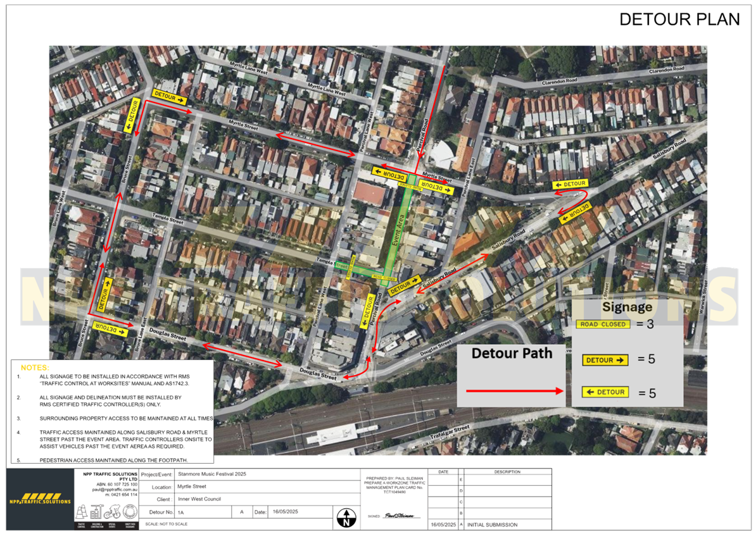Select the ROAD CLOSED sign in Signage legend

(x=603, y=325)
